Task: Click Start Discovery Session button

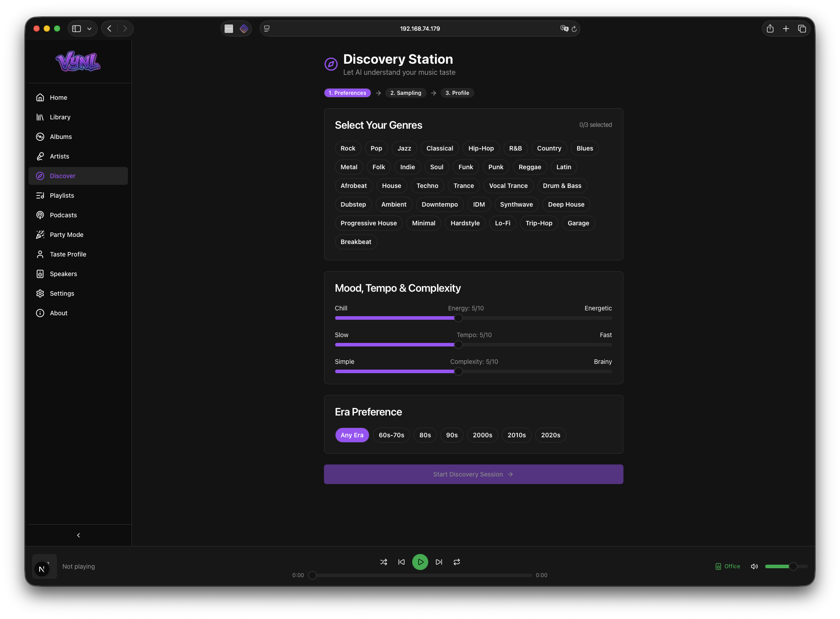Action: pos(473,474)
